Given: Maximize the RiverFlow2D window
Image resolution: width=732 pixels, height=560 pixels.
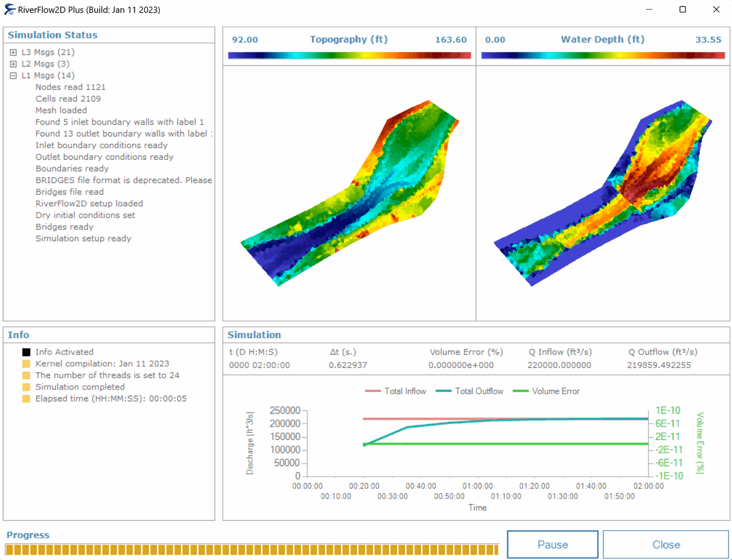Looking at the screenshot, I should [x=683, y=10].
